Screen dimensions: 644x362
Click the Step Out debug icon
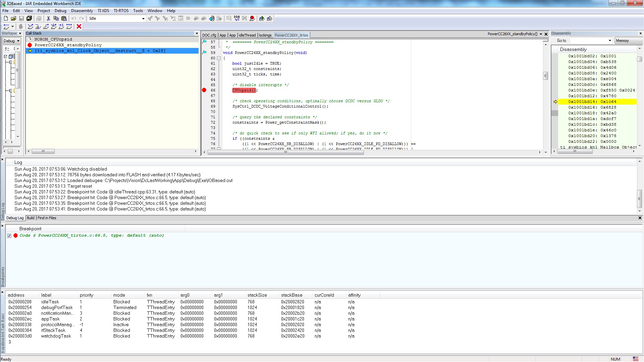(46, 26)
